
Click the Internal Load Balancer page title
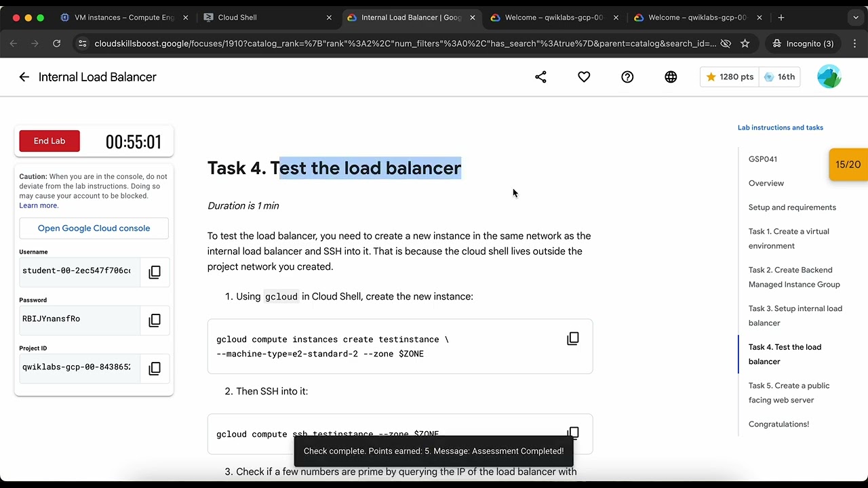(98, 77)
